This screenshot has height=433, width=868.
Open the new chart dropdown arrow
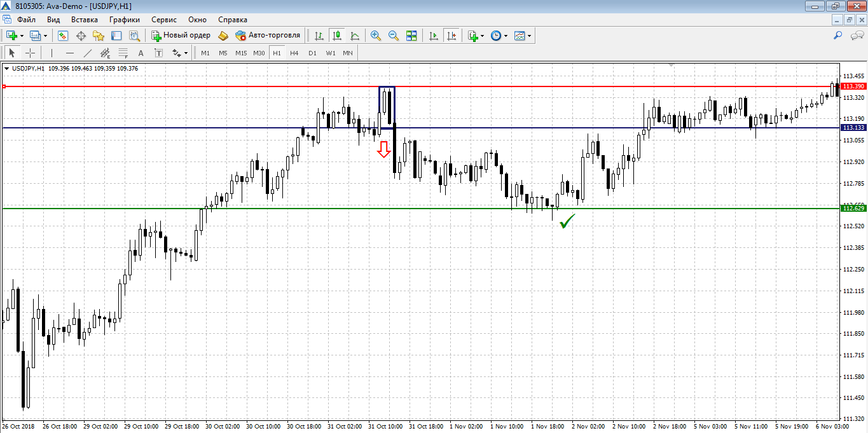pos(22,36)
